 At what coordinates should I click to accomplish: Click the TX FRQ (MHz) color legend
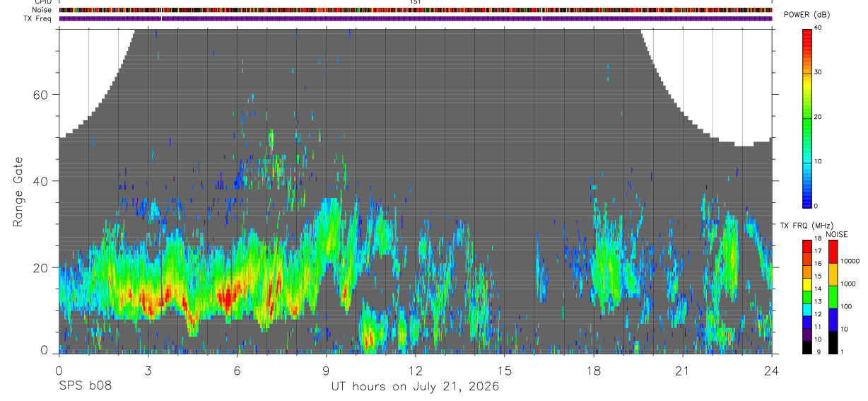(807, 296)
